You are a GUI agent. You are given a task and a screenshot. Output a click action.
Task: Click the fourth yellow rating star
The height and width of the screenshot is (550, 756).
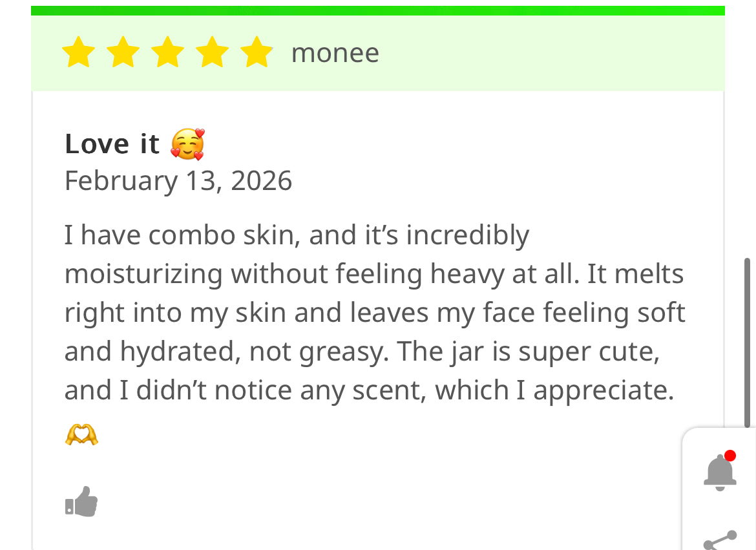tap(213, 52)
